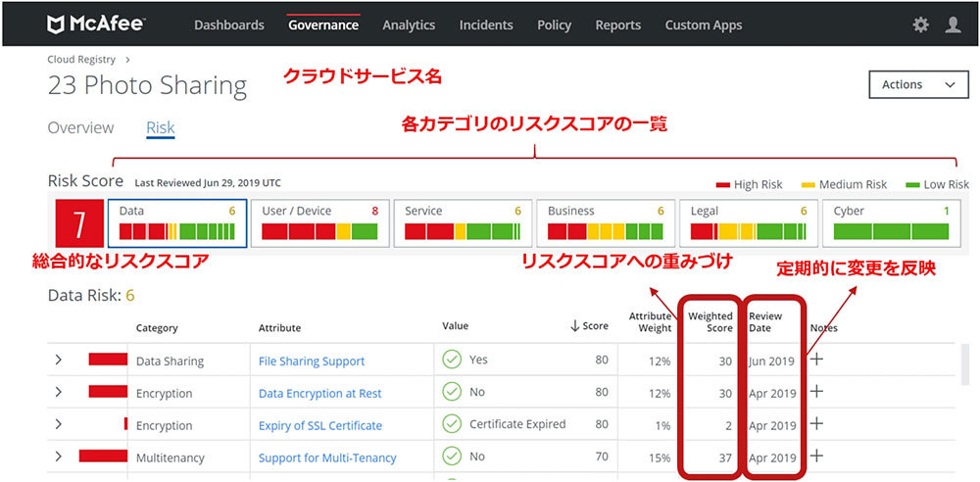Open the Actions dropdown

tap(918, 85)
